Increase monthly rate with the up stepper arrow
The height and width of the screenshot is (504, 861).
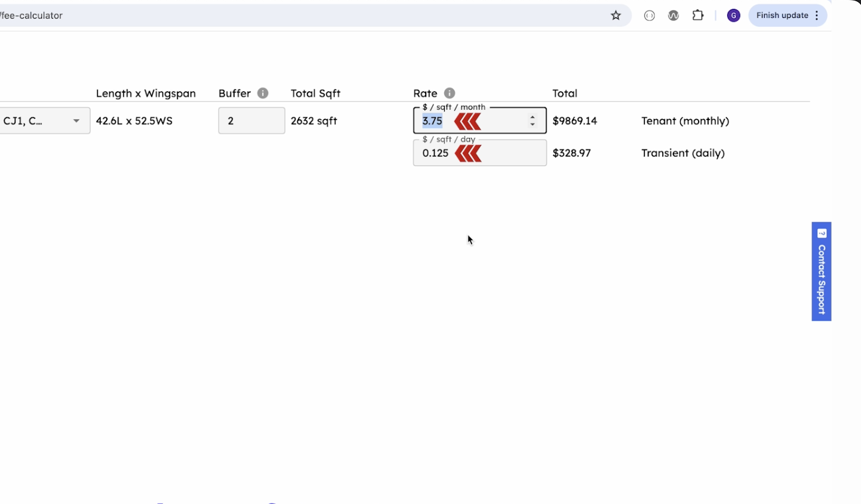tap(533, 118)
